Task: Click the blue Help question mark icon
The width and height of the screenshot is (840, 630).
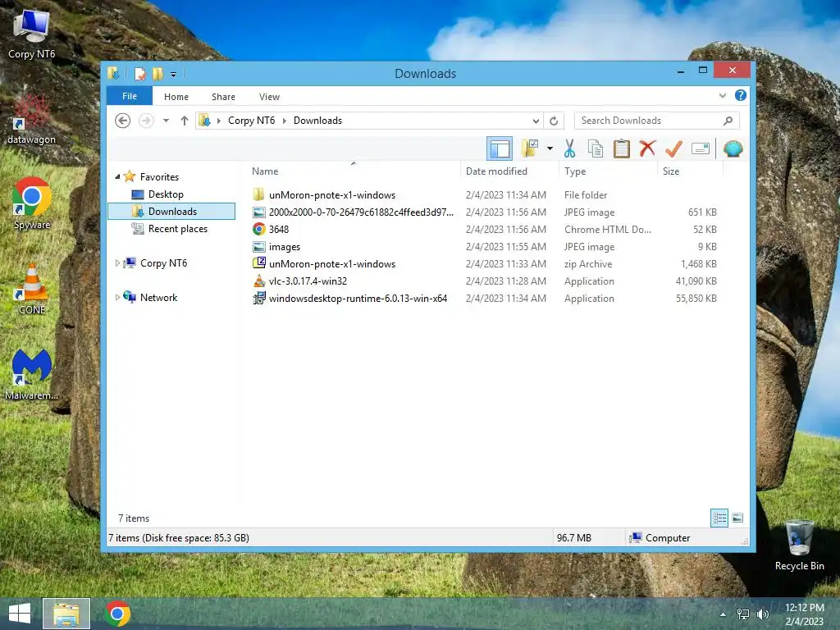Action: coord(741,95)
